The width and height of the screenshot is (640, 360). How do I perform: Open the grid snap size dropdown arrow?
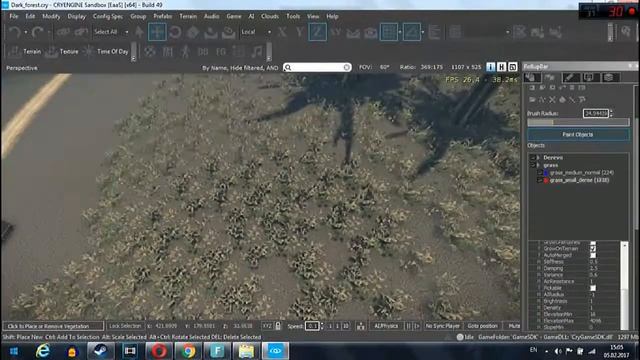pyautogui.click(x=400, y=32)
